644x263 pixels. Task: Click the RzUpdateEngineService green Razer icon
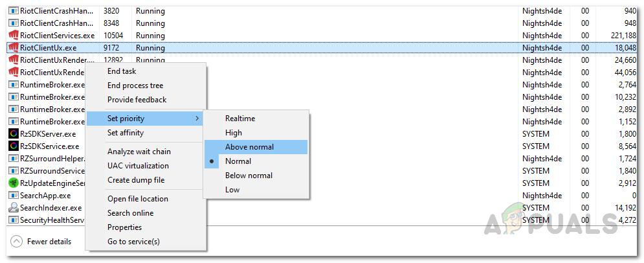[13, 183]
